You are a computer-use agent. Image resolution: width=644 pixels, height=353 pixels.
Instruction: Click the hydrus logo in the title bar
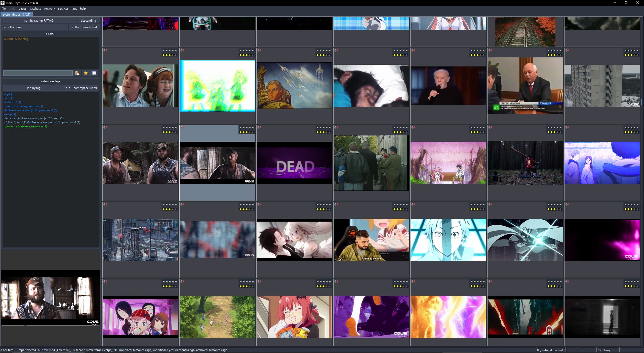tap(3, 3)
